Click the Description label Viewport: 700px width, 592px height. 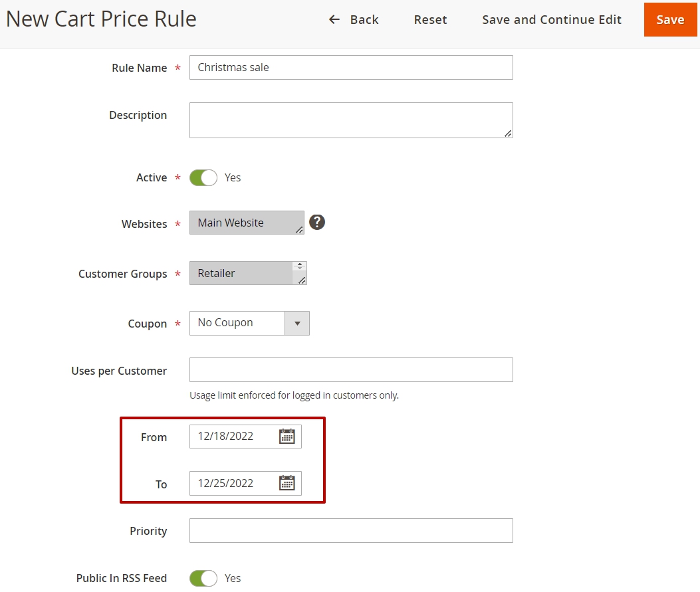click(138, 115)
